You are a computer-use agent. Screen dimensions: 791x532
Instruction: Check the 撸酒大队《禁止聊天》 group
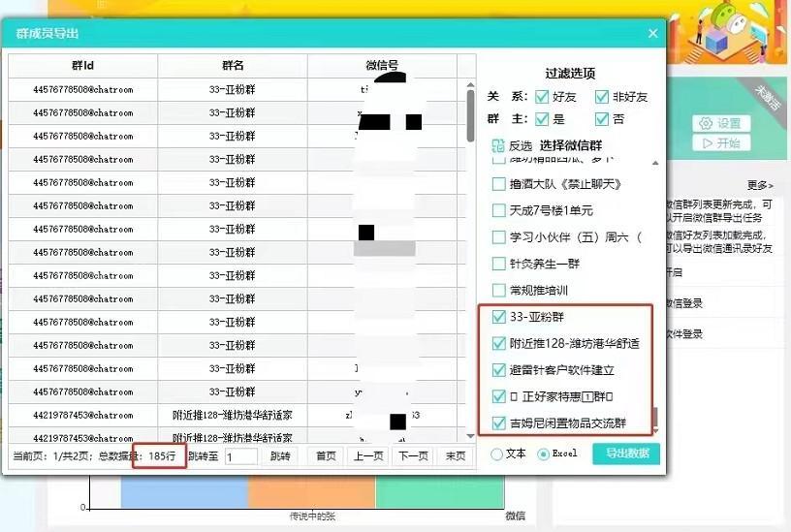498,184
